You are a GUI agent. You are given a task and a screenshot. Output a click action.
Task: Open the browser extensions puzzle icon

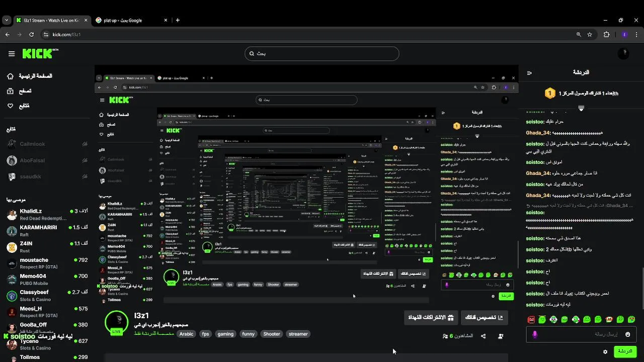[x=606, y=35]
